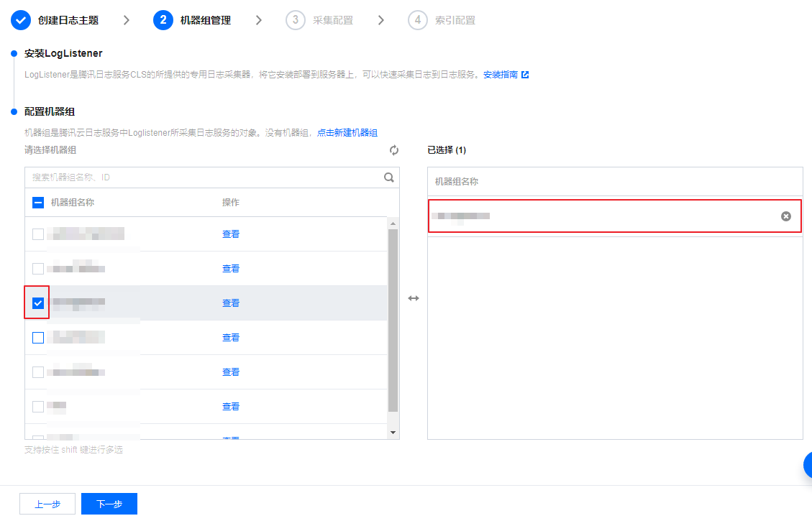Click 查看 on the third machine group row

(x=230, y=303)
